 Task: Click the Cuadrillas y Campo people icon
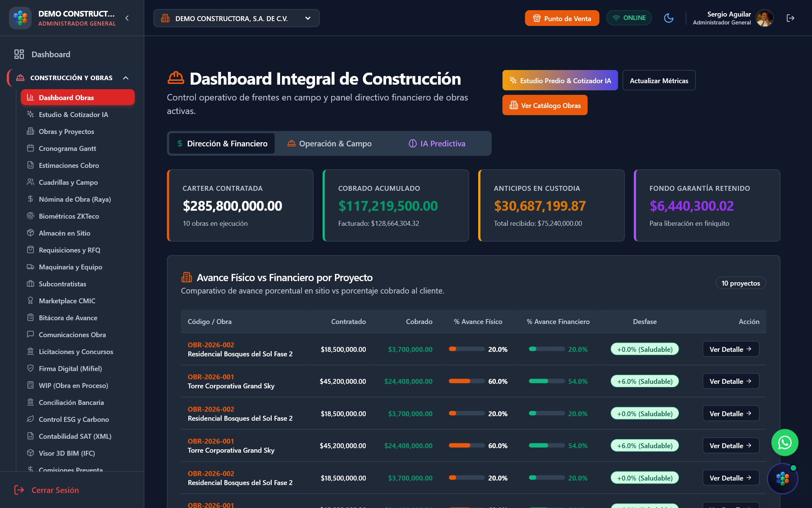[30, 182]
